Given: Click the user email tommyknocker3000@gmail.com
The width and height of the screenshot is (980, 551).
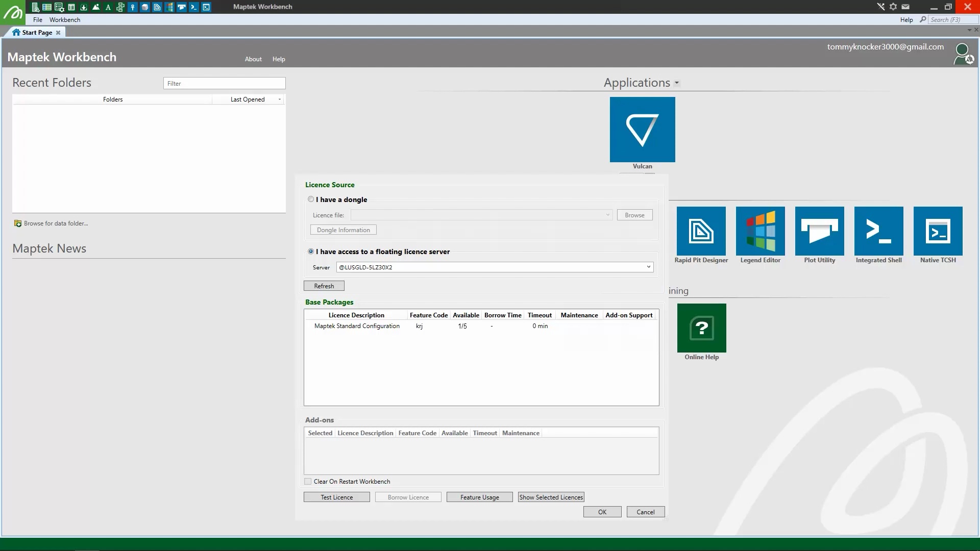Looking at the screenshot, I should 886,47.
